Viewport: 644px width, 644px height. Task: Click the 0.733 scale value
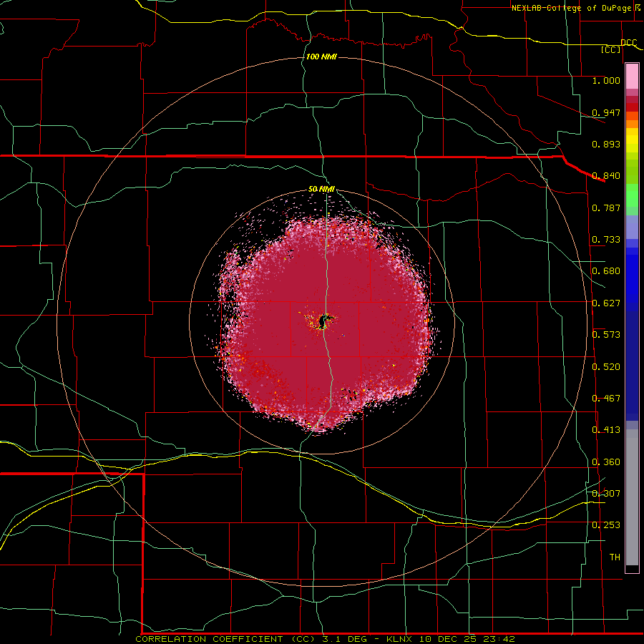coord(606,240)
